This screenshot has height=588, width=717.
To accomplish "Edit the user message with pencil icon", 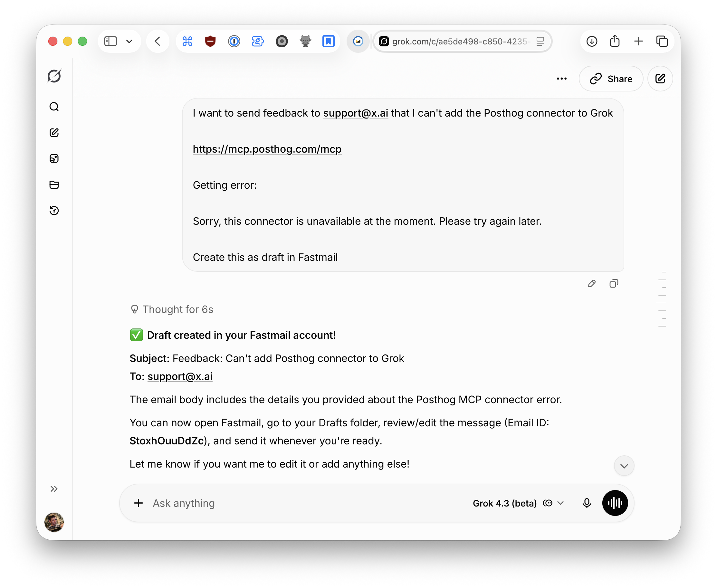I will [592, 283].
